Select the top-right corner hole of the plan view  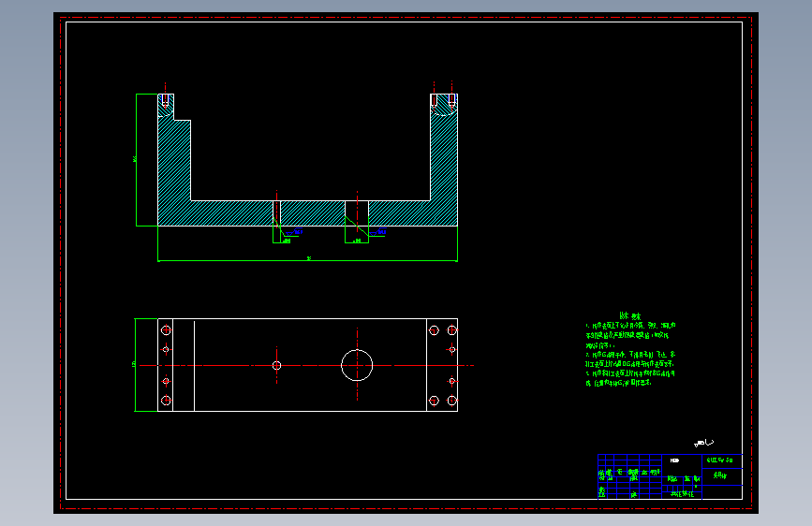pyautogui.click(x=452, y=329)
